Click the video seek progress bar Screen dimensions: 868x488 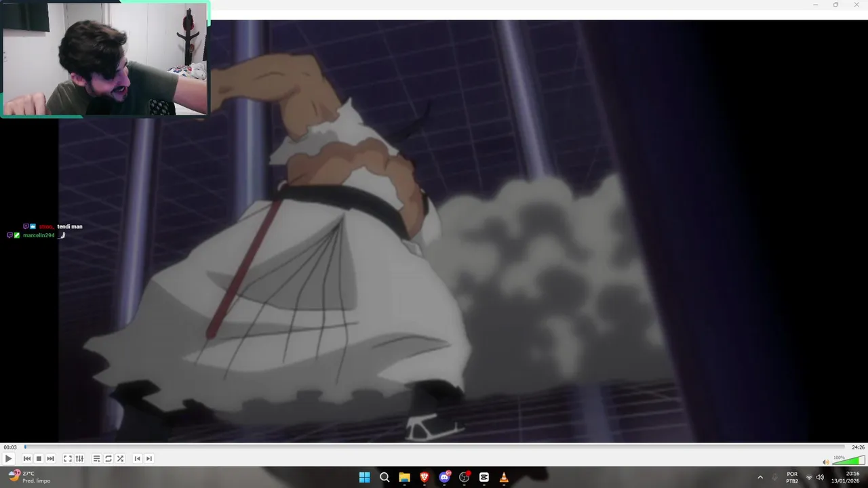point(434,447)
